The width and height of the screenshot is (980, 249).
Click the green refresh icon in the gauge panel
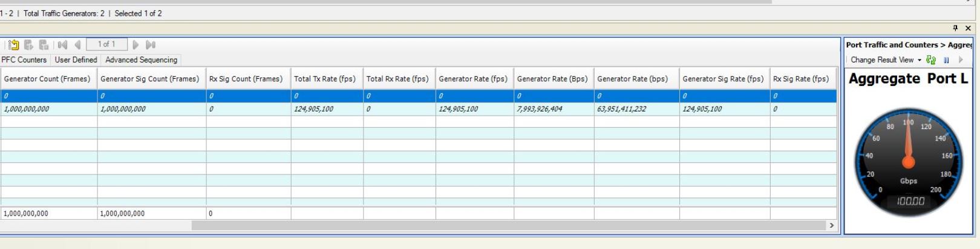(x=932, y=60)
